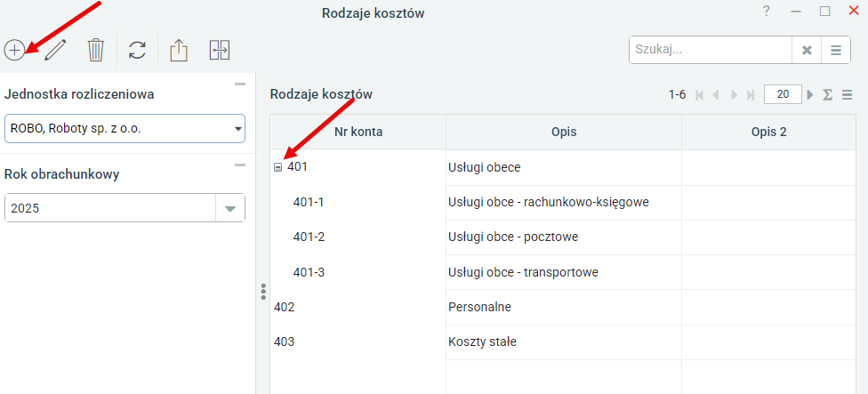Click the Usługi obce - rachunkowo-księgowe cell

[564, 203]
